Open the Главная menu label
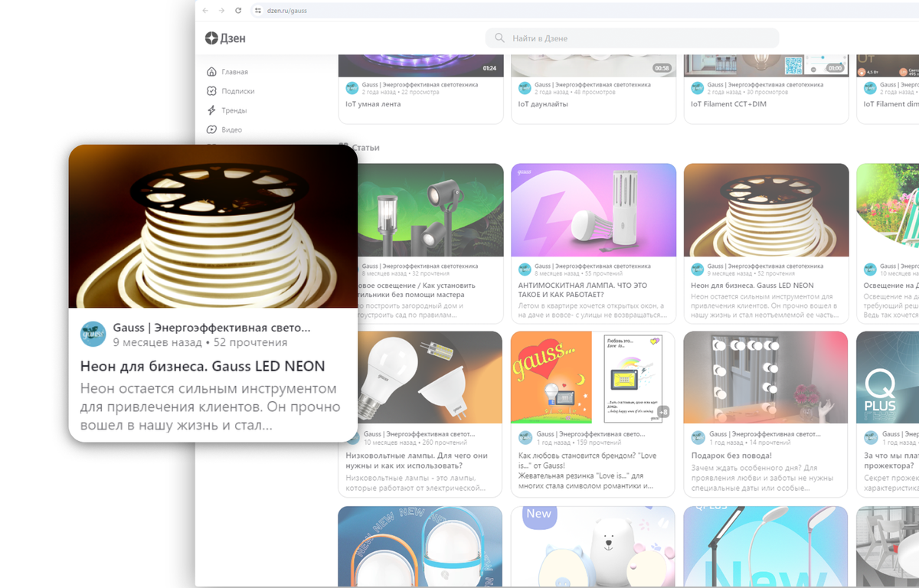 coord(234,72)
